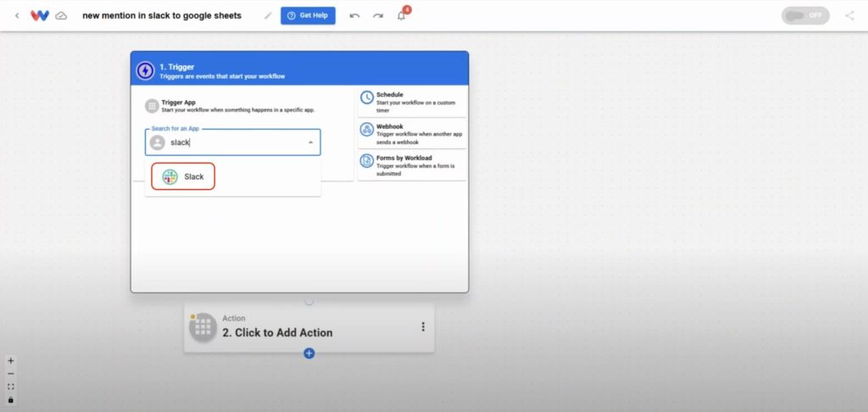Choose the Webhook trigger option
The height and width of the screenshot is (412, 868).
pos(413,134)
